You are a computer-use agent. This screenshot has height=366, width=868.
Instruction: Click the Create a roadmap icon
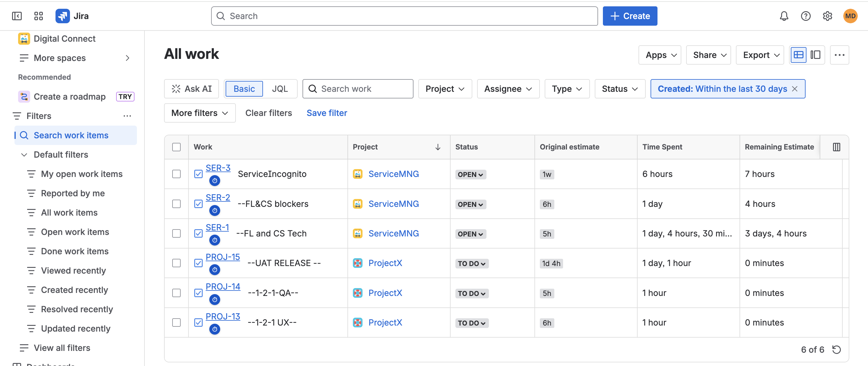pos(24,96)
